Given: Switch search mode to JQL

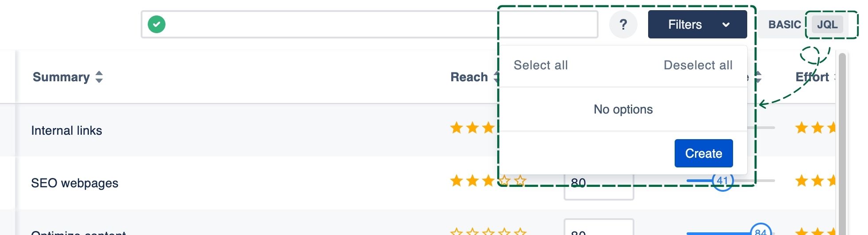Looking at the screenshot, I should click(827, 24).
